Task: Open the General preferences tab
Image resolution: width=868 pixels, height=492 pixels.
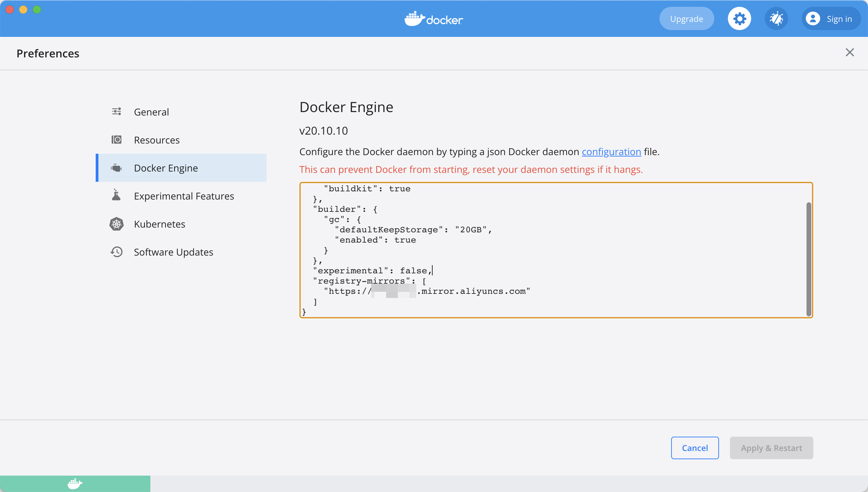Action: (x=151, y=112)
